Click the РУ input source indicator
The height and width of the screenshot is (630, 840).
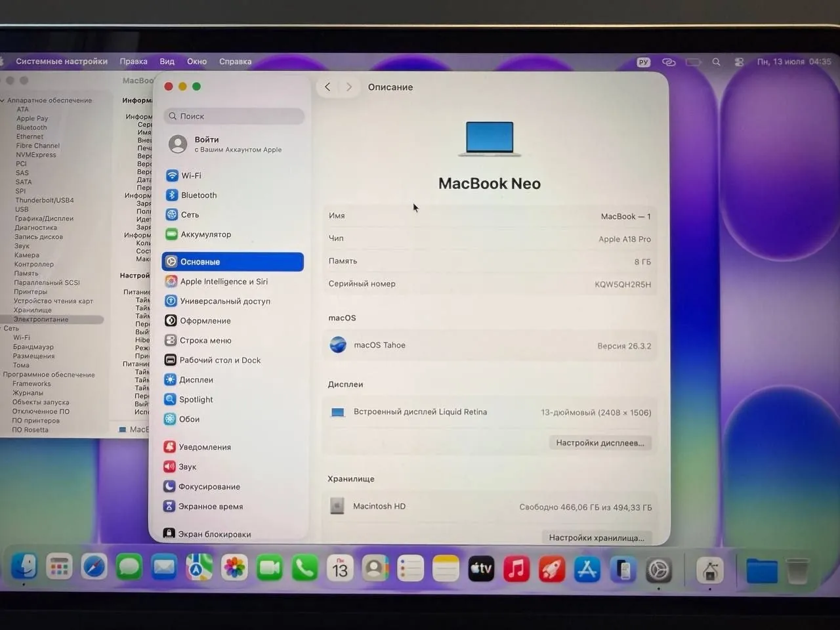pyautogui.click(x=643, y=62)
